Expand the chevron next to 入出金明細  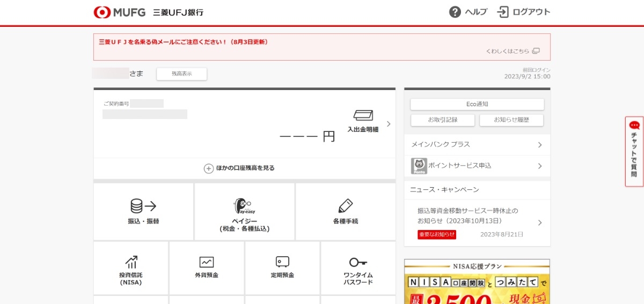[x=389, y=124]
